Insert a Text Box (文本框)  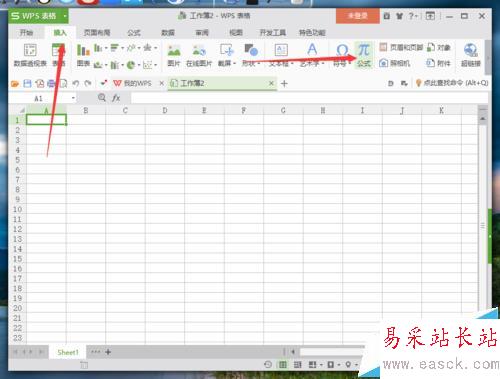[x=281, y=55]
